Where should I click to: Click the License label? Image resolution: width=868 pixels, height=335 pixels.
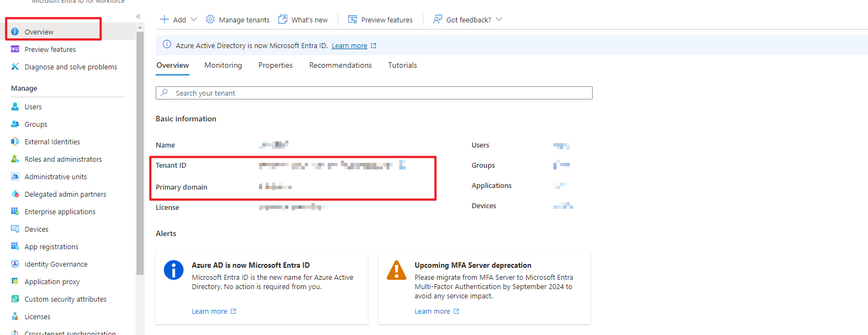(167, 208)
